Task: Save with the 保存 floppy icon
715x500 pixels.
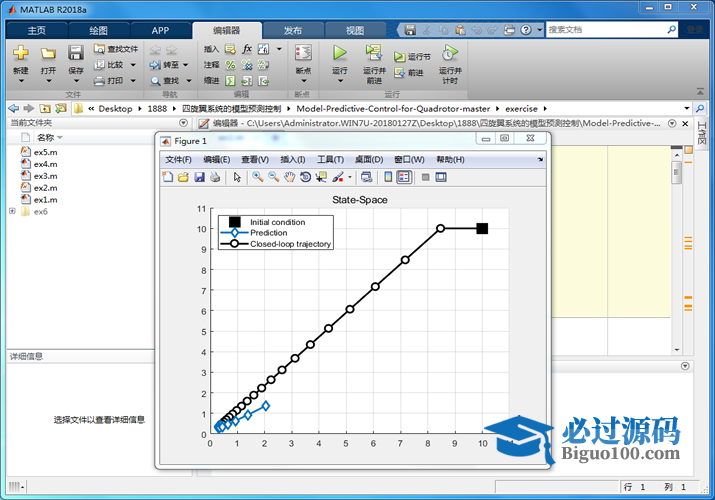Action: 76,52
